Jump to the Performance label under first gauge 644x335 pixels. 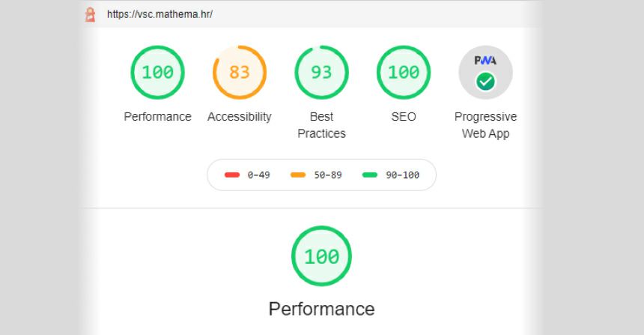tap(158, 117)
